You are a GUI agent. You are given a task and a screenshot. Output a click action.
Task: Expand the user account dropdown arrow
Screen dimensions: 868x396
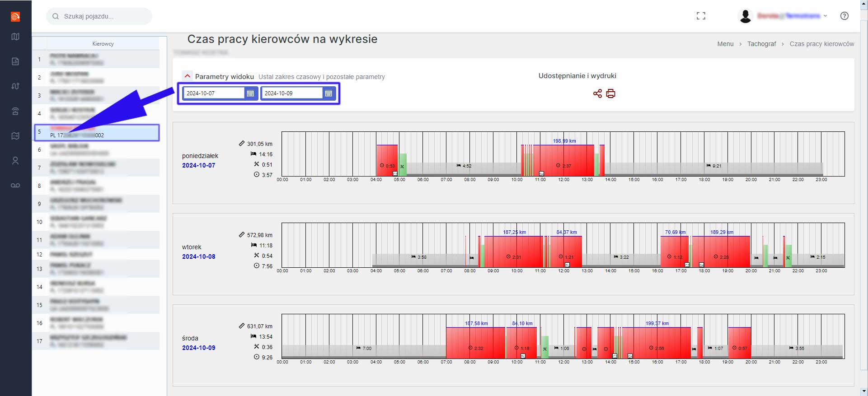pos(825,16)
